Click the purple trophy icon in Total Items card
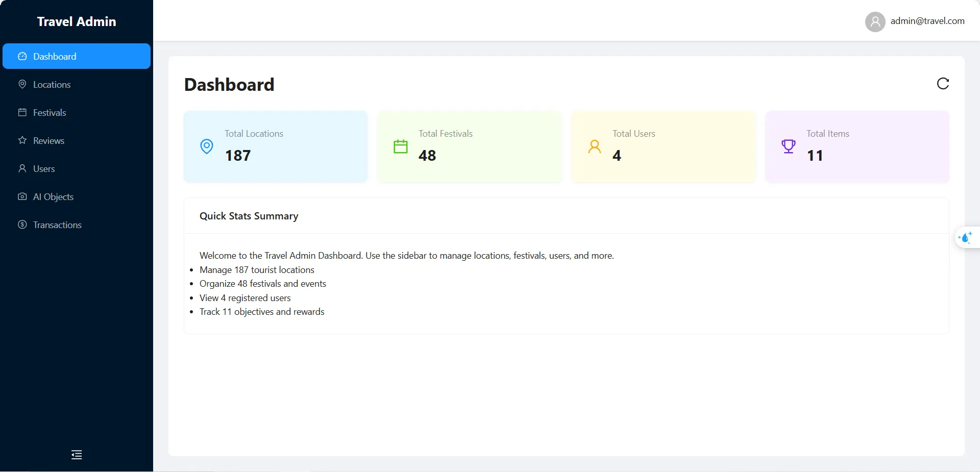This screenshot has width=980, height=472. (789, 146)
